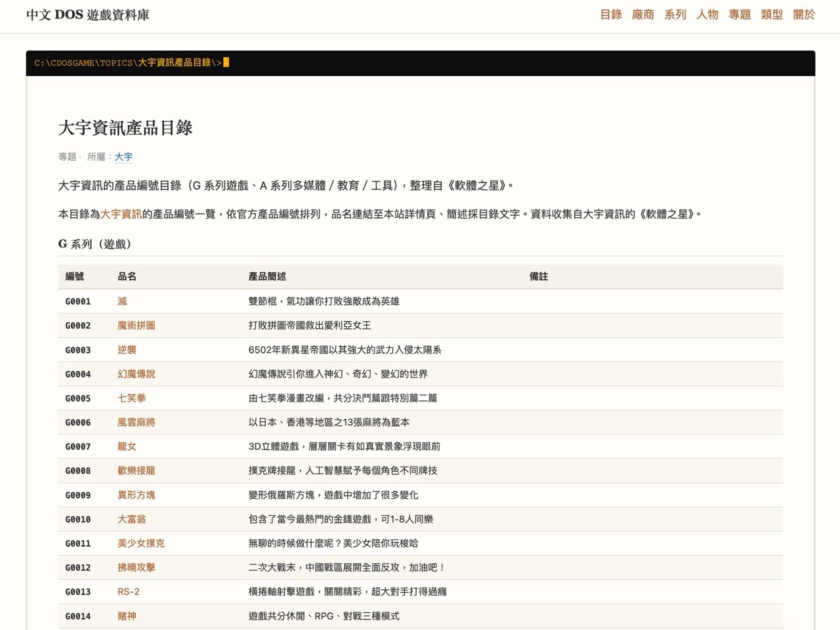Open the 魔術拼圖 game link
The width and height of the screenshot is (840, 630).
pos(136,325)
